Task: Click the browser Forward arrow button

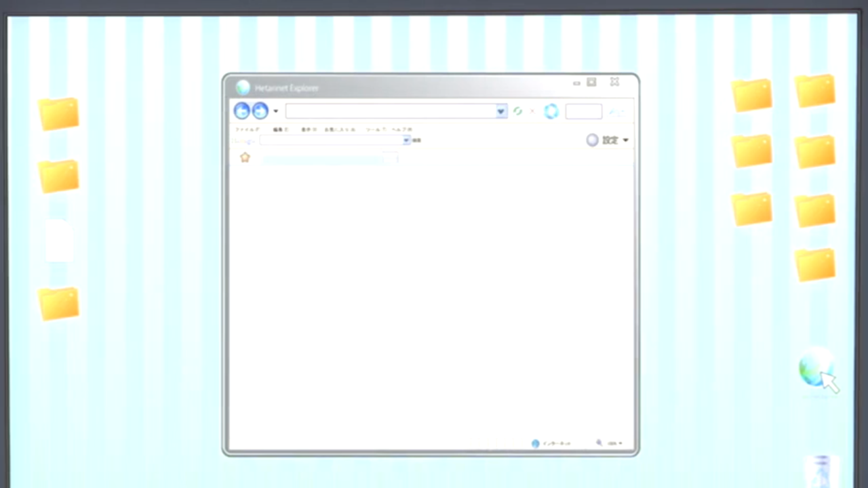Action: (x=260, y=111)
